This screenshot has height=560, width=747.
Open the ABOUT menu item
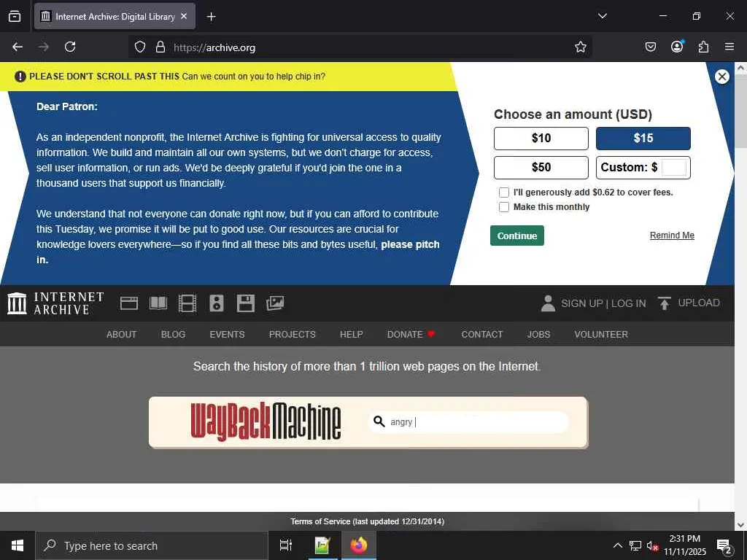(122, 335)
